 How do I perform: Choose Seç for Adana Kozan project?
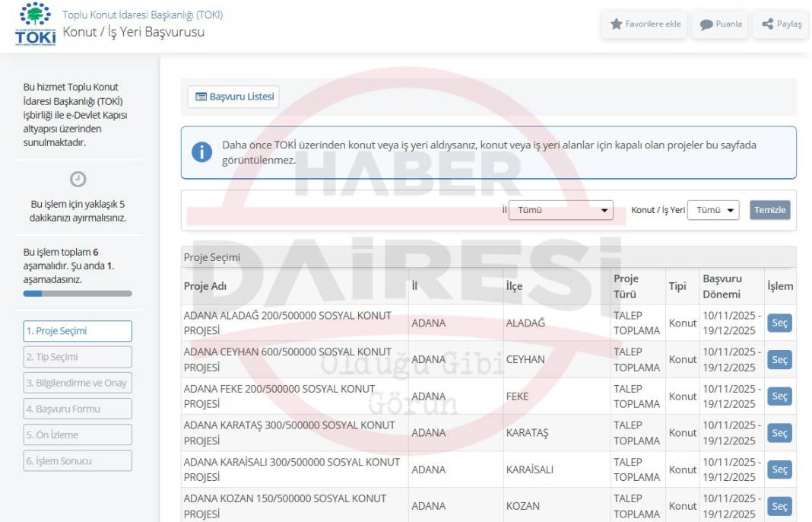point(779,506)
